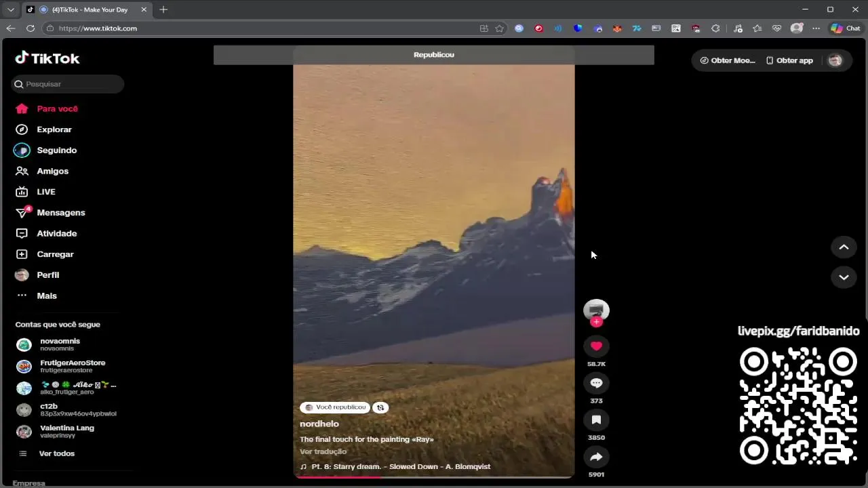Click the share arrow icon
Image resolution: width=868 pixels, height=488 pixels.
[x=596, y=457]
